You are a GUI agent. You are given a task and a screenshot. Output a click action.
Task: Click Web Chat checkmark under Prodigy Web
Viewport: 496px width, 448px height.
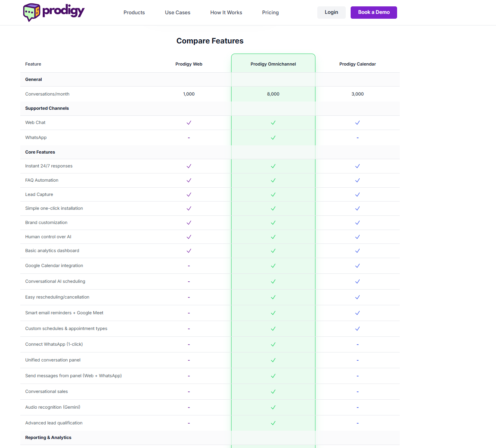pyautogui.click(x=189, y=122)
